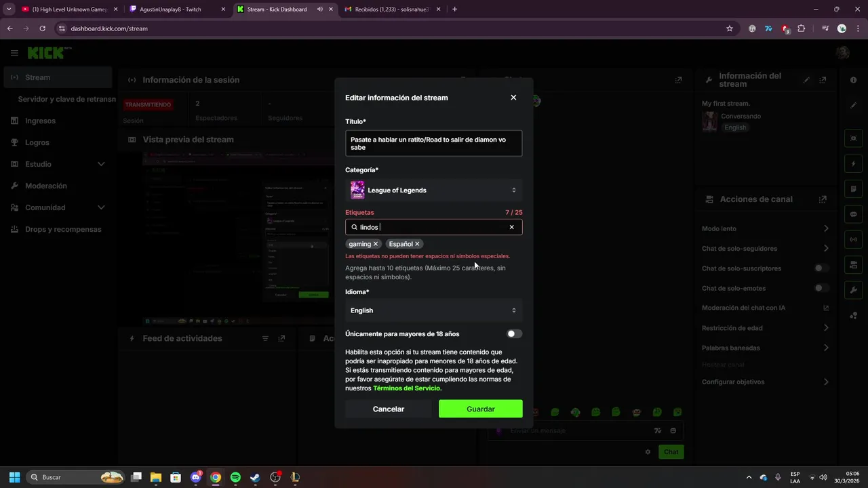Remove the Español tag
This screenshot has height=488, width=868.
click(x=417, y=244)
